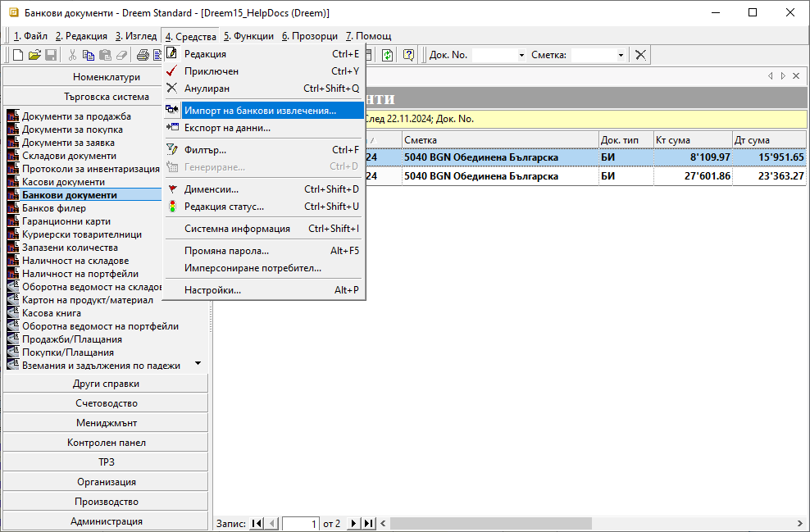Expand the Администрация panel section

pos(106,521)
